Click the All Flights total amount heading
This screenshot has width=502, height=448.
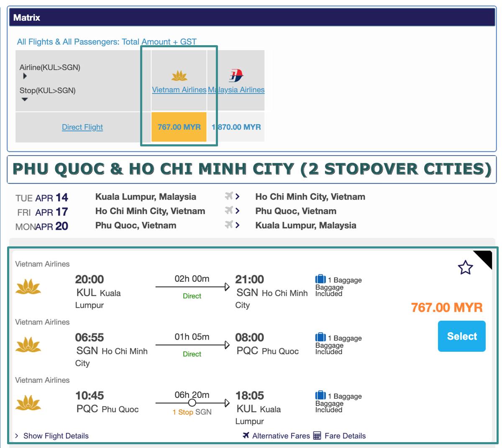[107, 42]
